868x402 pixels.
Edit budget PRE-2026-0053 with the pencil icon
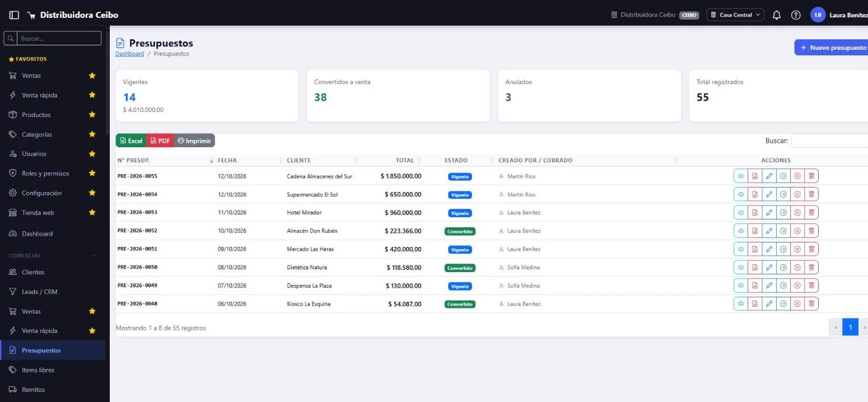pos(769,213)
